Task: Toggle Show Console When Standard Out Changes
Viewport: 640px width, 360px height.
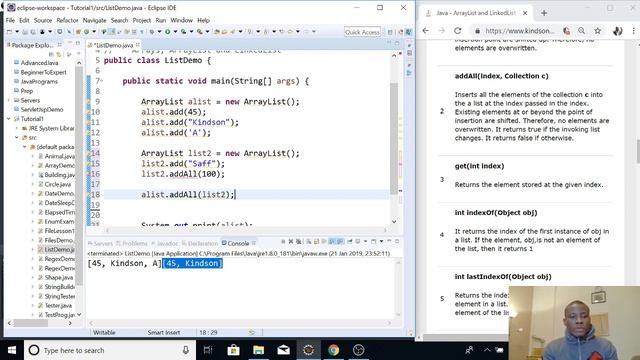Action: (332, 242)
